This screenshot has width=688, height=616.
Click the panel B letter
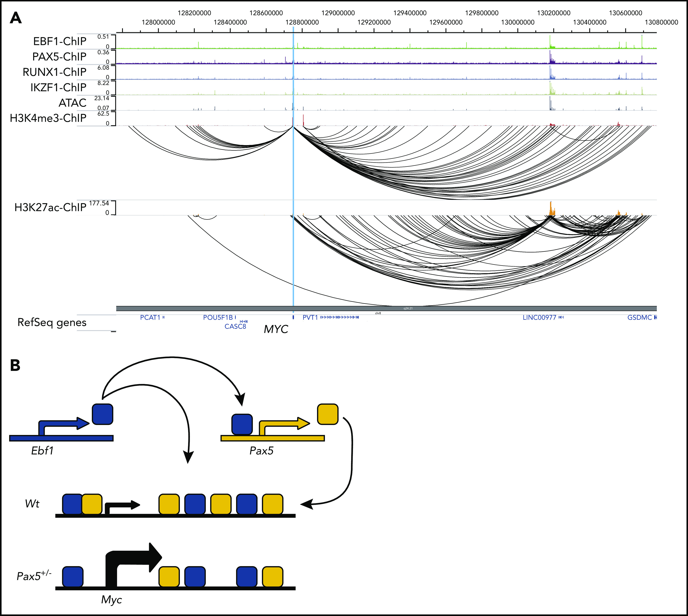(x=15, y=366)
